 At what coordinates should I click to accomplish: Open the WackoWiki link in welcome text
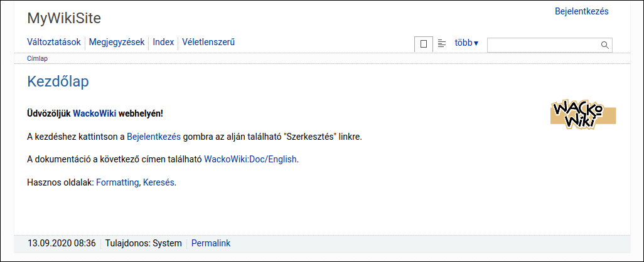pos(95,113)
